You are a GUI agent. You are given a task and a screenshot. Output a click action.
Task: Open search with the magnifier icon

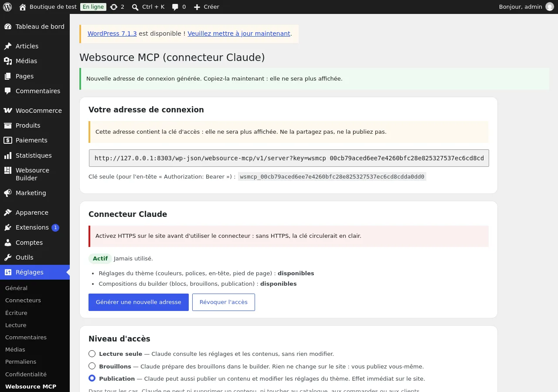point(135,7)
